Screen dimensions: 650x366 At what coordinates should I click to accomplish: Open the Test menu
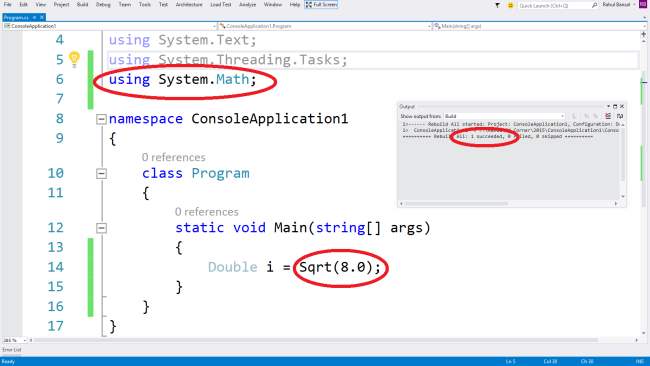click(163, 5)
